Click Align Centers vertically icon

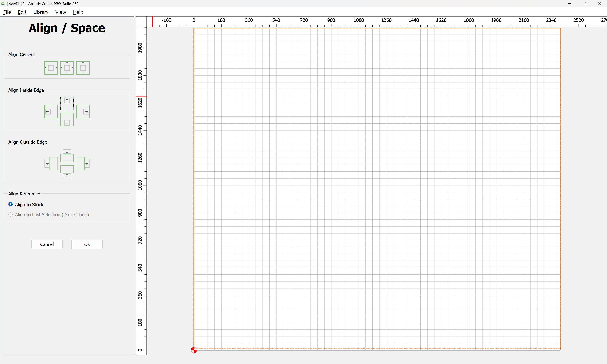pyautogui.click(x=83, y=68)
